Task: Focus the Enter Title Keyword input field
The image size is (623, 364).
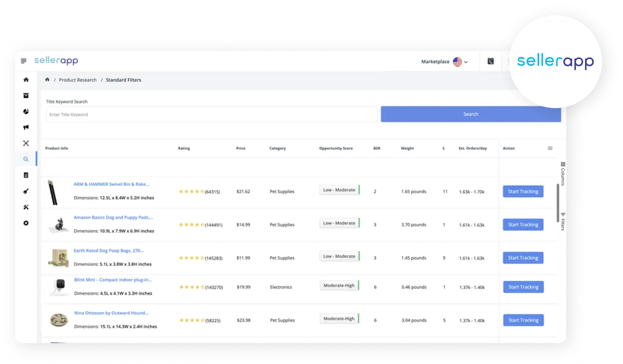Action: (x=211, y=115)
